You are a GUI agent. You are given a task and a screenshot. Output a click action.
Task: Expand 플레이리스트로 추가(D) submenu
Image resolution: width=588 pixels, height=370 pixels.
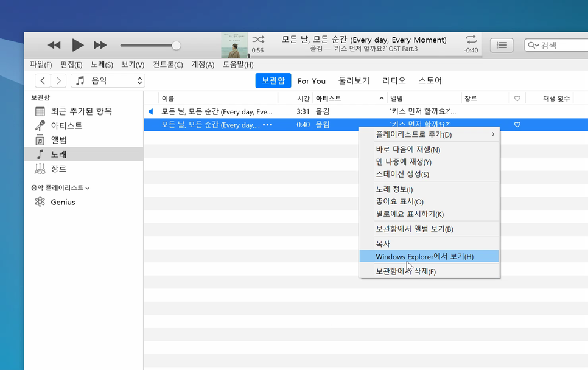429,134
